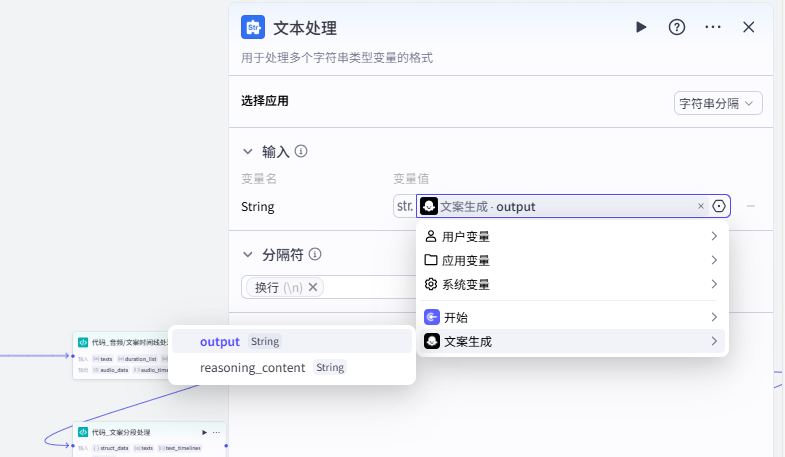
Task: Open help for the 文本处理 node
Action: pos(677,27)
